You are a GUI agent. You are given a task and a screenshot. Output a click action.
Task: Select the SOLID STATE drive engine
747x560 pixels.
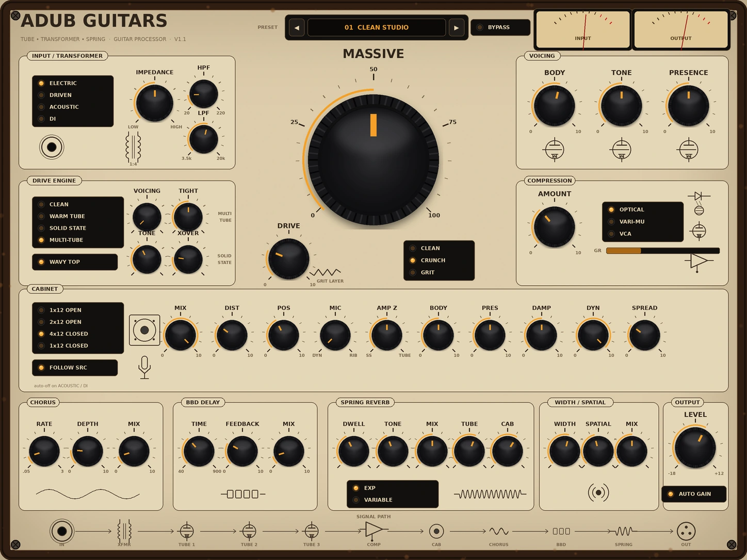pyautogui.click(x=78, y=228)
